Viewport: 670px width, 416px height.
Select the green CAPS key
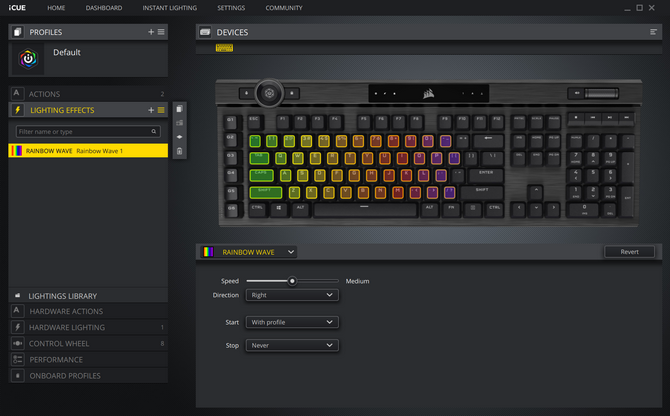click(x=262, y=175)
